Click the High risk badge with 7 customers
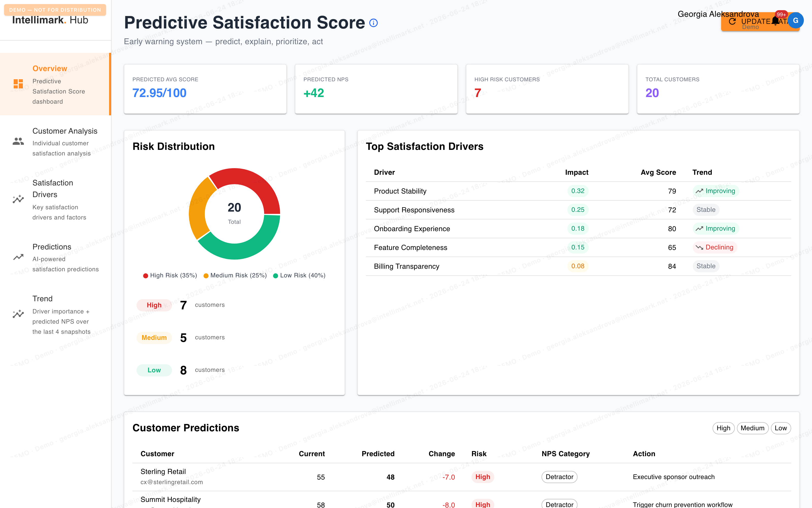The image size is (812, 508). (154, 305)
